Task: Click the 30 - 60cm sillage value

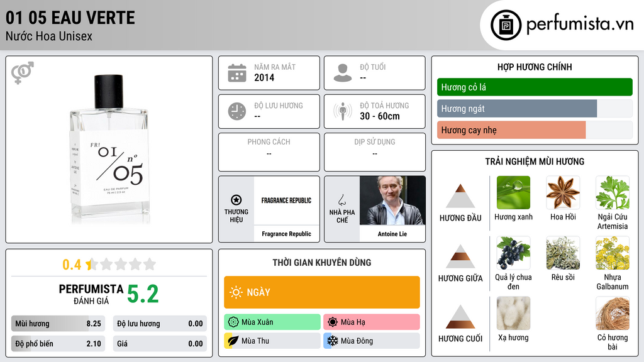Action: [379, 116]
